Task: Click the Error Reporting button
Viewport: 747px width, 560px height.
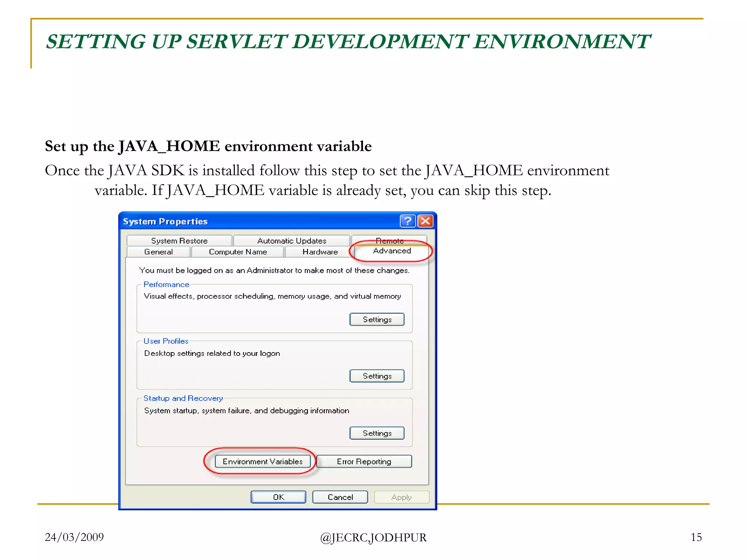Action: pos(364,462)
